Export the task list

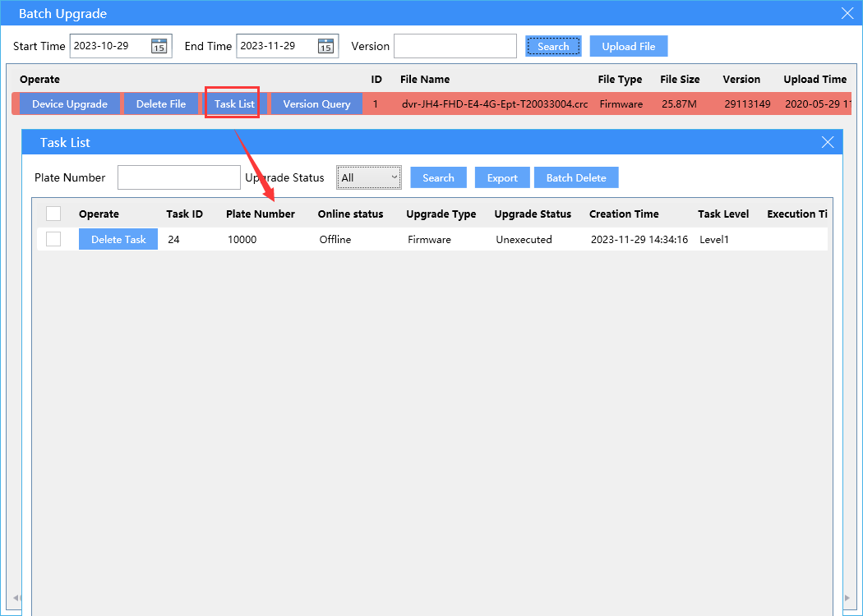(x=502, y=177)
